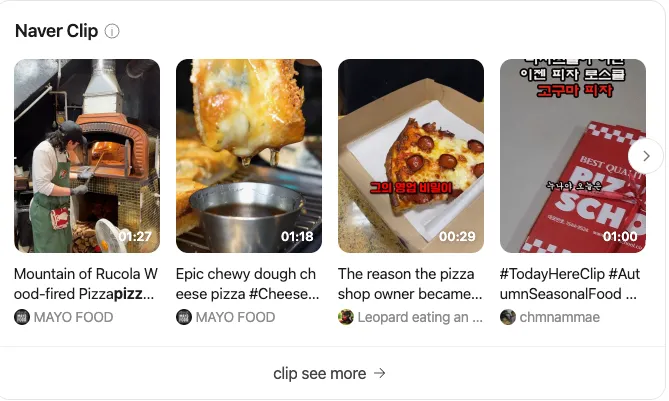Click MAYO FOOD avatar under cheese pizza clip
This screenshot has height=401, width=669.
[184, 317]
